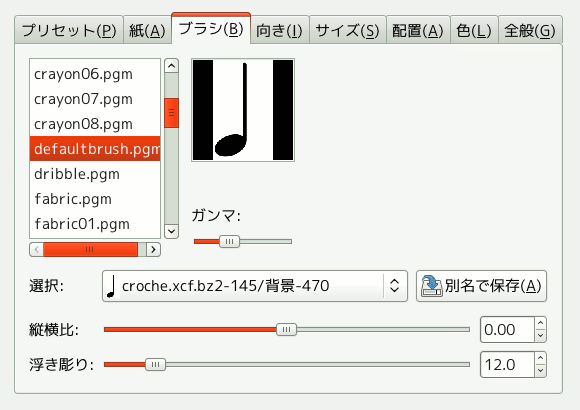580x410 pixels.
Task: Click the vertical scrollbar thumb of brush list
Action: [x=171, y=113]
